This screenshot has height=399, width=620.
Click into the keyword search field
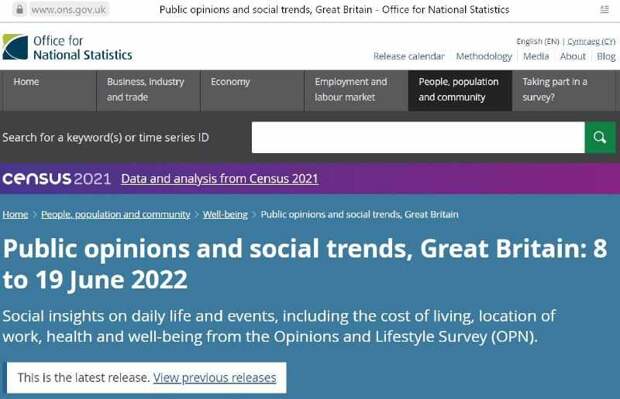point(418,137)
